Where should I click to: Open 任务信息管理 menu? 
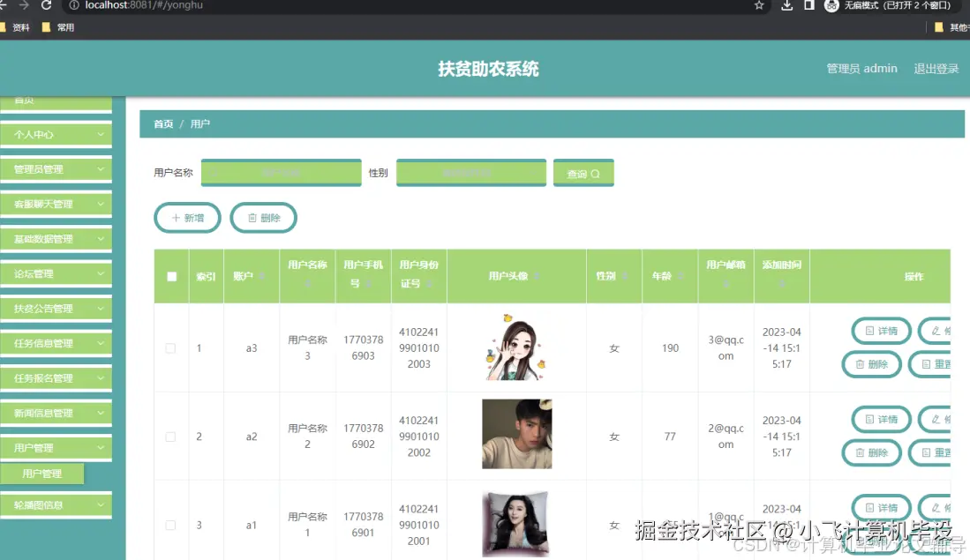click(x=56, y=343)
